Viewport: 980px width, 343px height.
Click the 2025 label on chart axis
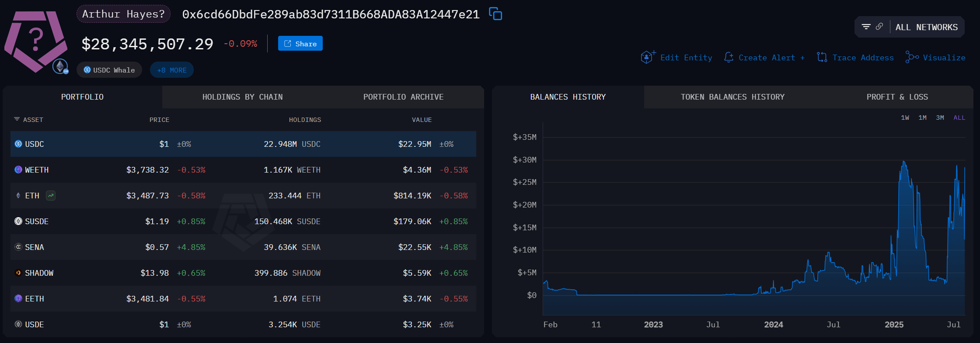[x=894, y=325]
